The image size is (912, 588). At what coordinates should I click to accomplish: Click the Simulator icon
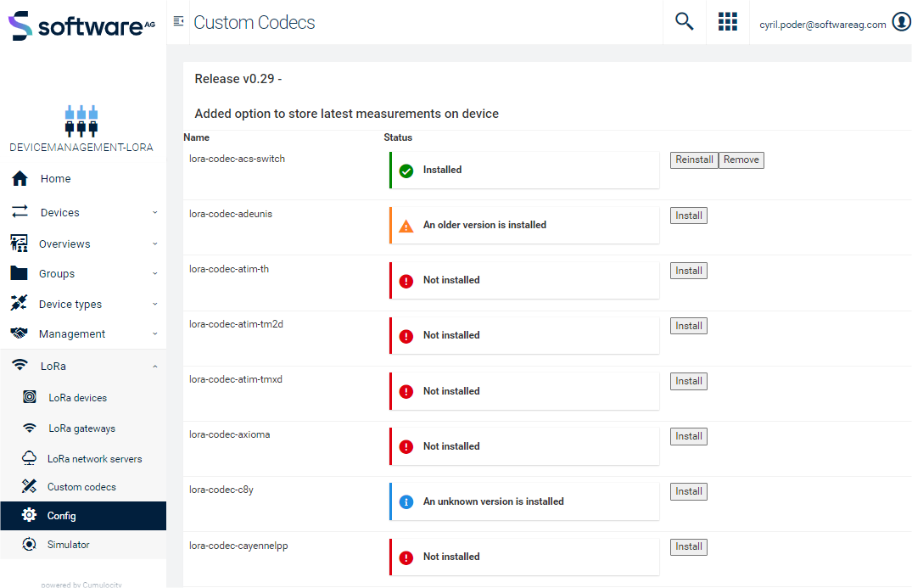pyautogui.click(x=29, y=544)
